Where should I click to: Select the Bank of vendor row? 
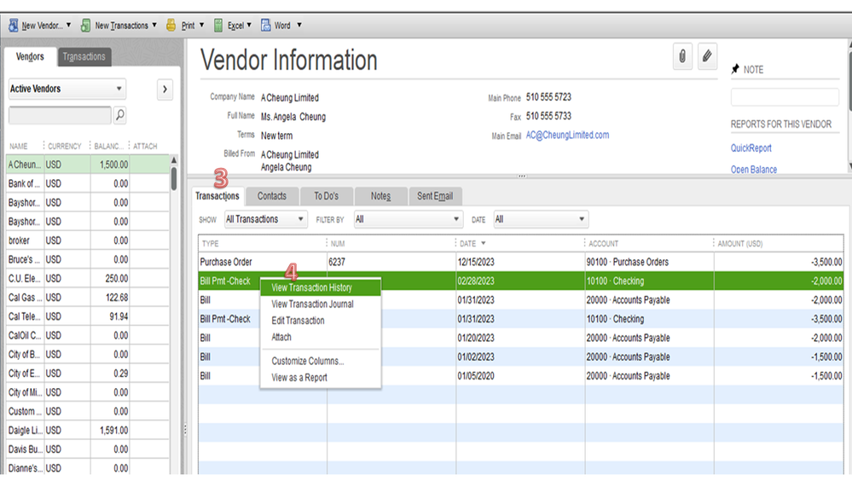88,183
